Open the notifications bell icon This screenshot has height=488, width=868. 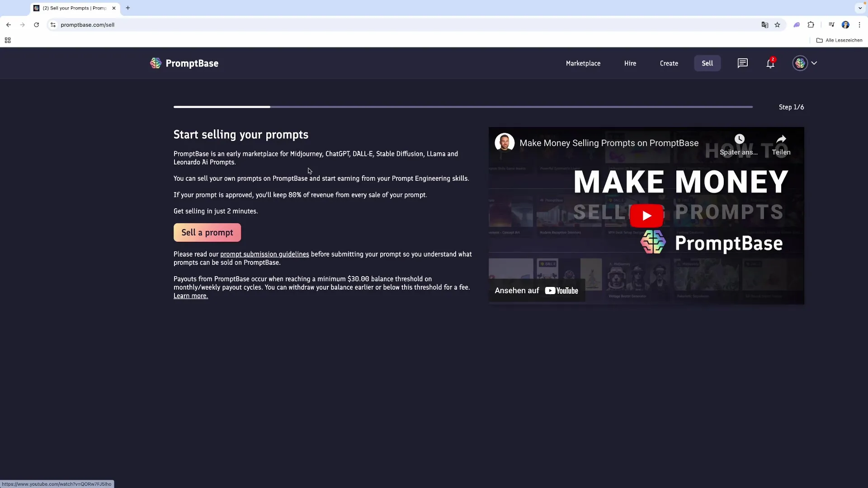[x=770, y=64]
